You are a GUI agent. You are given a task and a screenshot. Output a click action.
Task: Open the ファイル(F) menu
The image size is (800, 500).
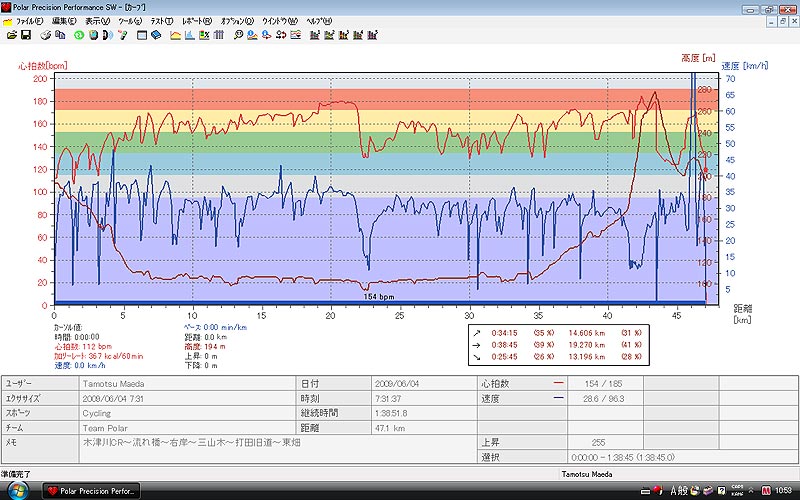(29, 21)
